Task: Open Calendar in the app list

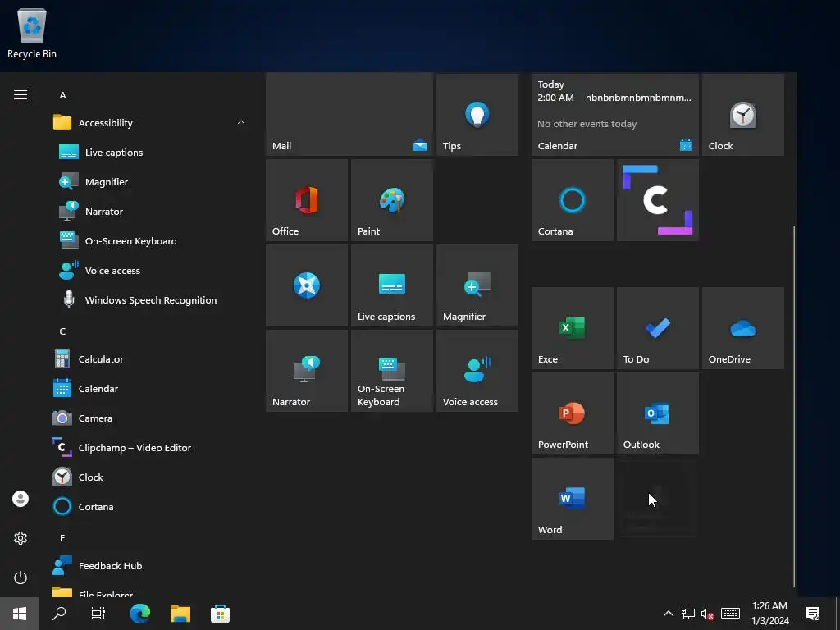Action: 150,388
